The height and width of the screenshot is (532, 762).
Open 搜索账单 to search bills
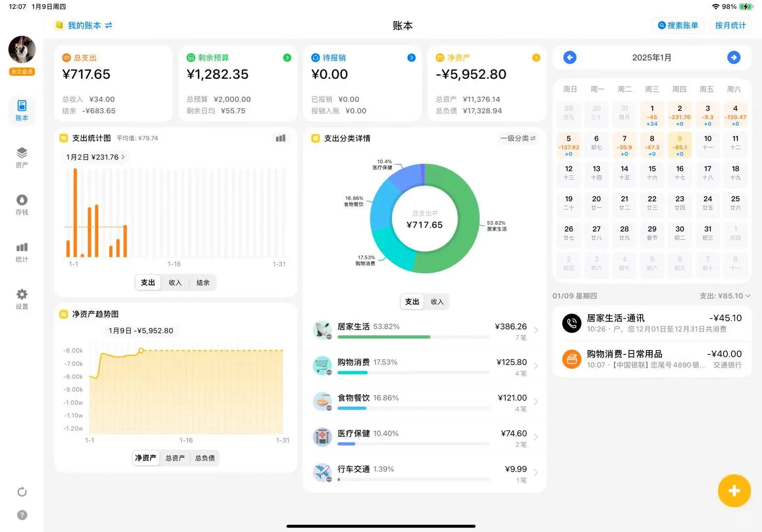point(677,25)
